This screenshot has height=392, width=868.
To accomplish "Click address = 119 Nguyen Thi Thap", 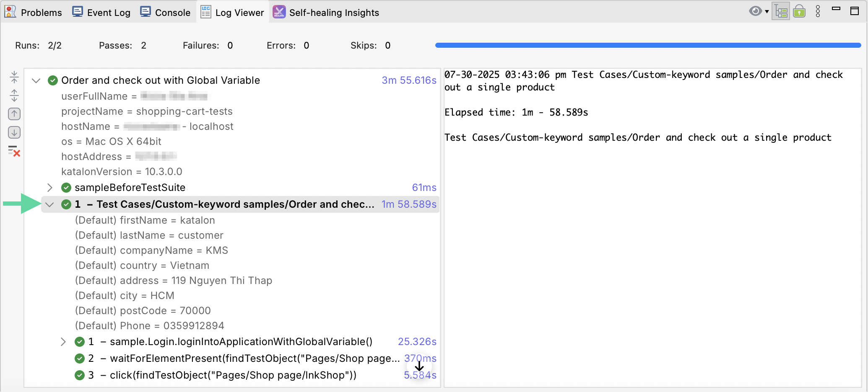I will pos(174,281).
